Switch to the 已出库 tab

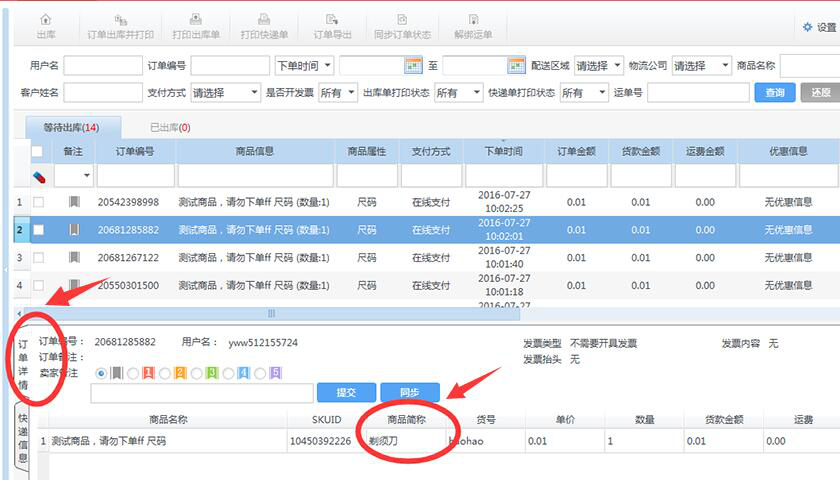pyautogui.click(x=169, y=128)
